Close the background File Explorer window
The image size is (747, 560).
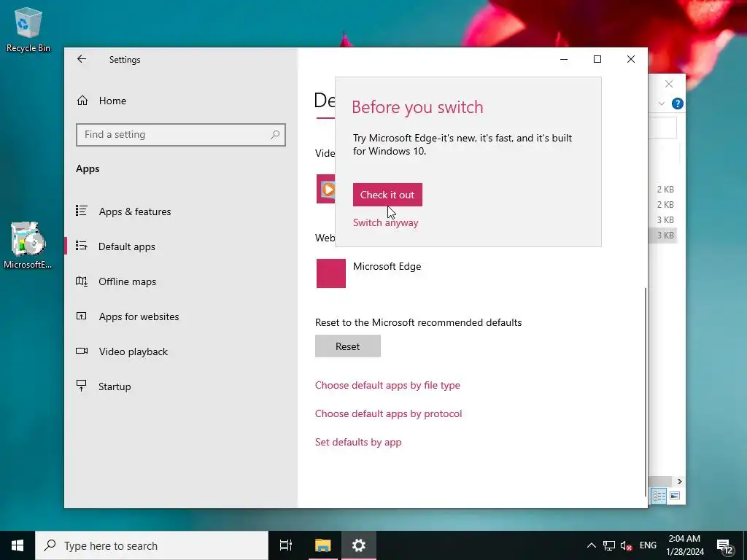pos(669,85)
